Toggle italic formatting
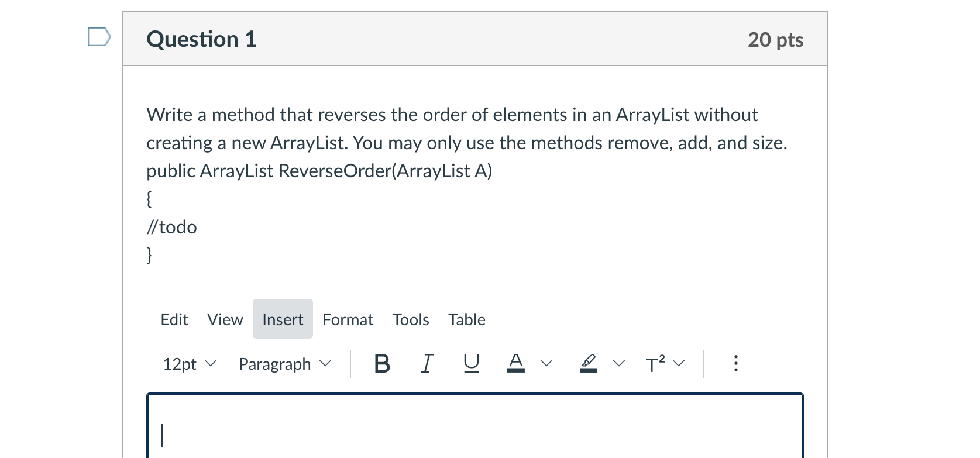 427,364
